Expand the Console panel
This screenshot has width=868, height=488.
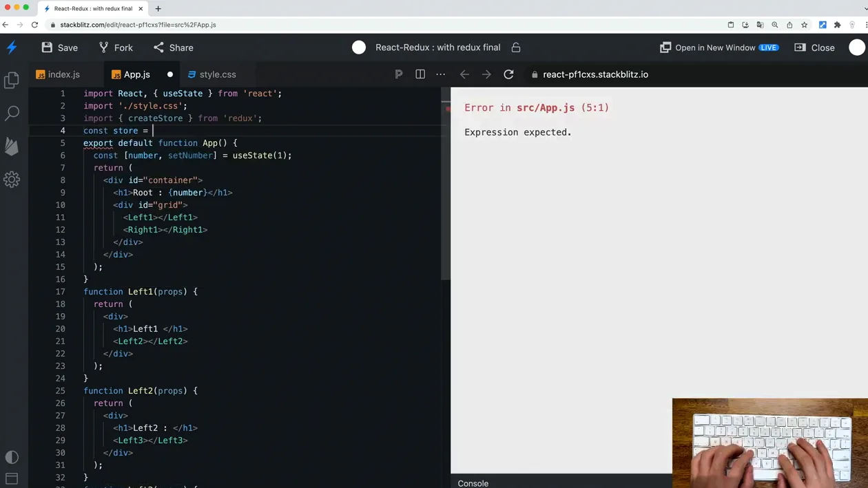point(473,482)
